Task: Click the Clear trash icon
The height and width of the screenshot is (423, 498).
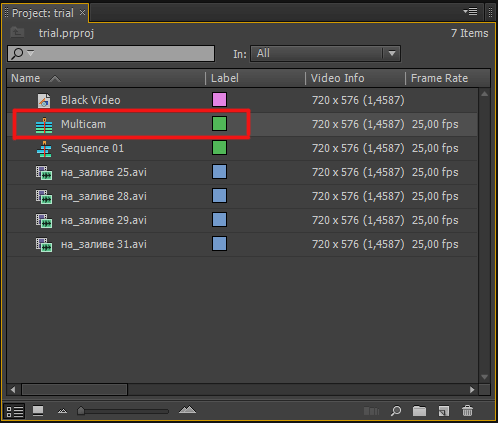Action: (467, 411)
